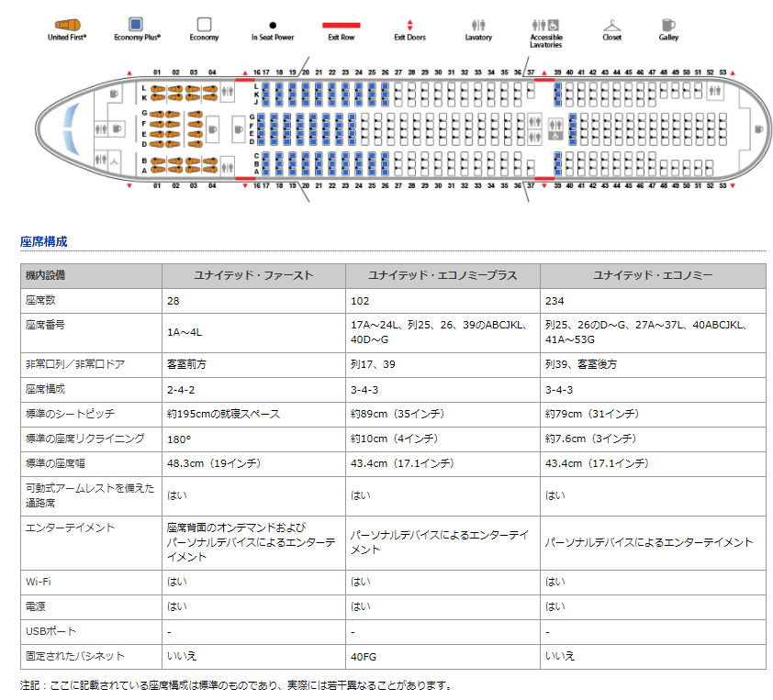Click the Wi-Fi row label
This screenshot has width=773, height=700.
click(39, 582)
